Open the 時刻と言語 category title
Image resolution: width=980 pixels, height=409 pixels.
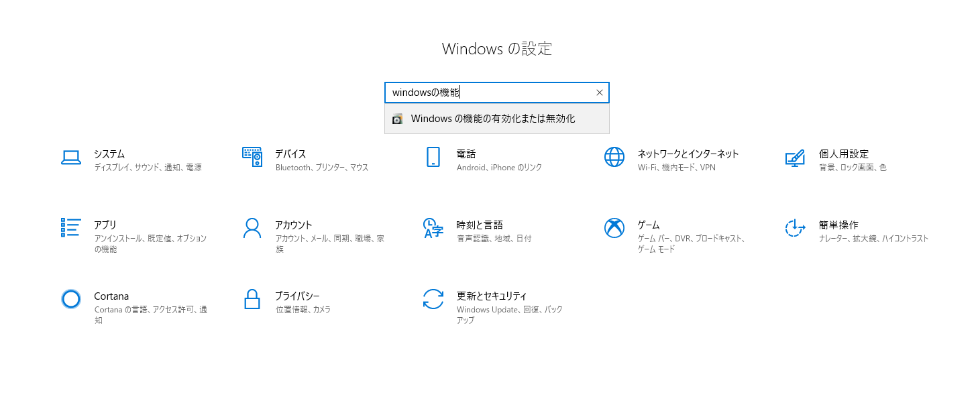point(480,225)
